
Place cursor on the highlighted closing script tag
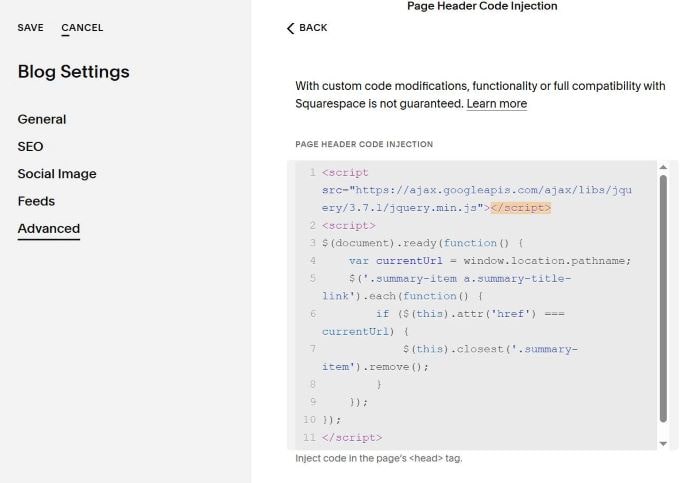tap(521, 208)
